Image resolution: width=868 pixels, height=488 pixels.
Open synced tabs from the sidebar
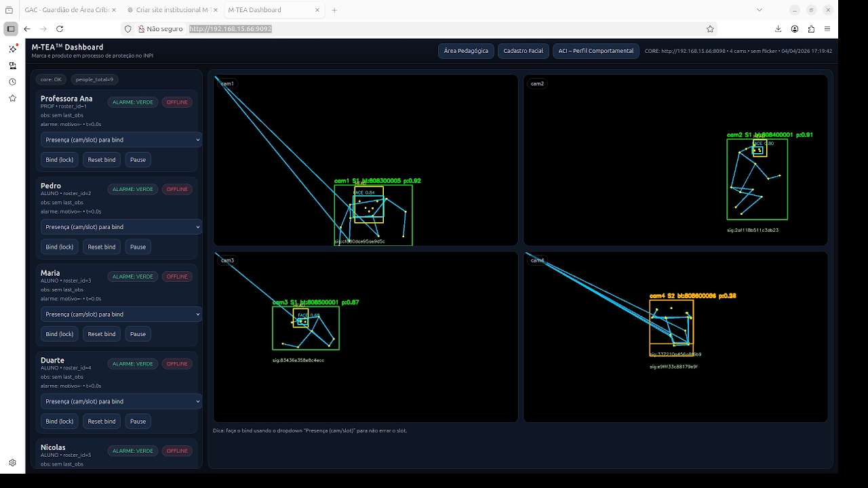coord(12,66)
